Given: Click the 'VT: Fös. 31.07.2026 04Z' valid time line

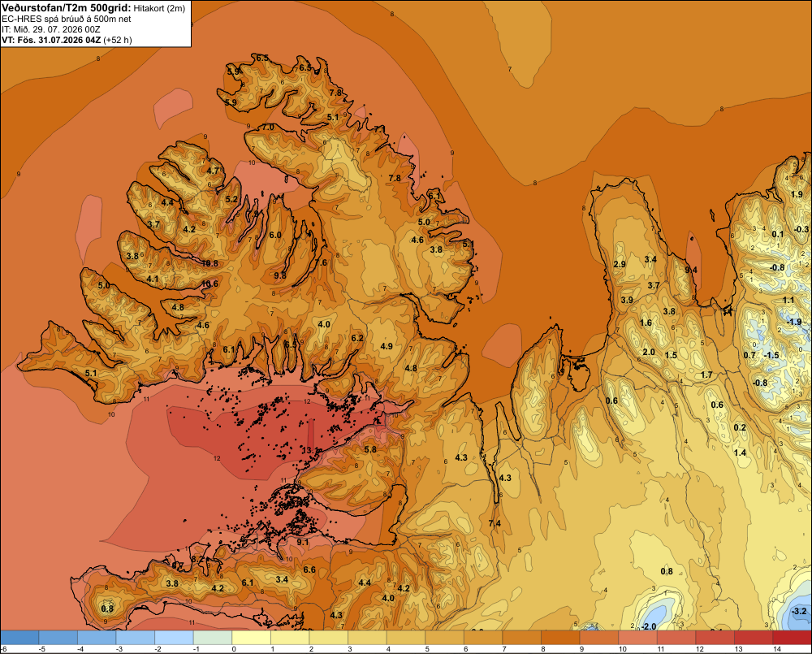Looking at the screenshot, I should pyautogui.click(x=51, y=40).
